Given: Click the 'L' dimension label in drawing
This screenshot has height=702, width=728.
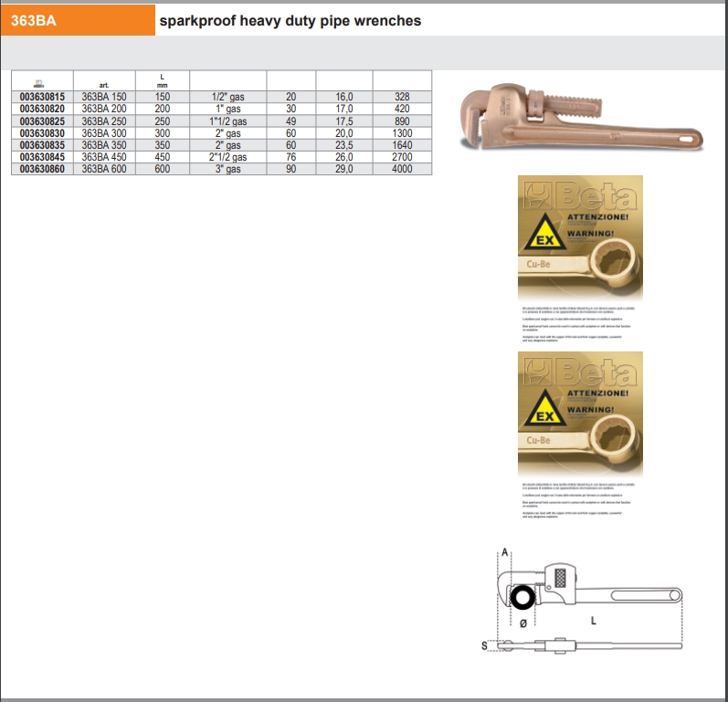Looking at the screenshot, I should (x=594, y=621).
